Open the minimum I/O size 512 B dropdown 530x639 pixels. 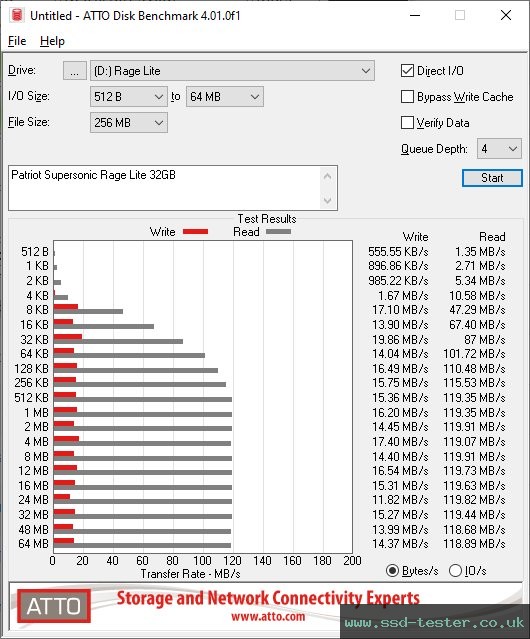click(x=129, y=97)
